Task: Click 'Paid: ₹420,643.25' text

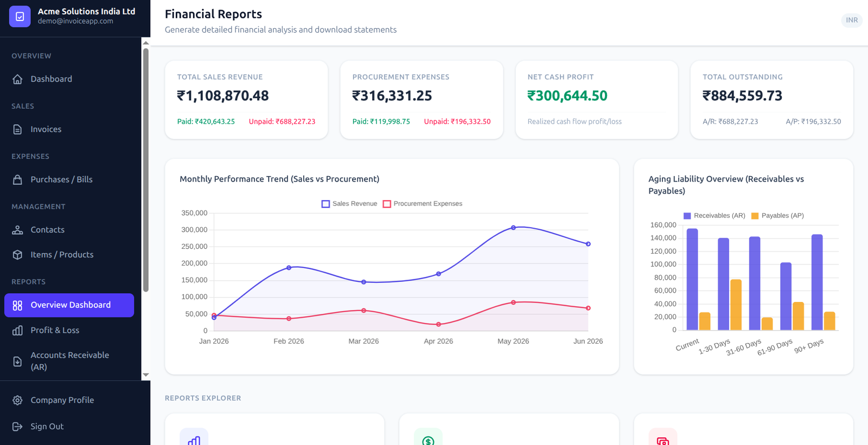Action: pos(206,121)
